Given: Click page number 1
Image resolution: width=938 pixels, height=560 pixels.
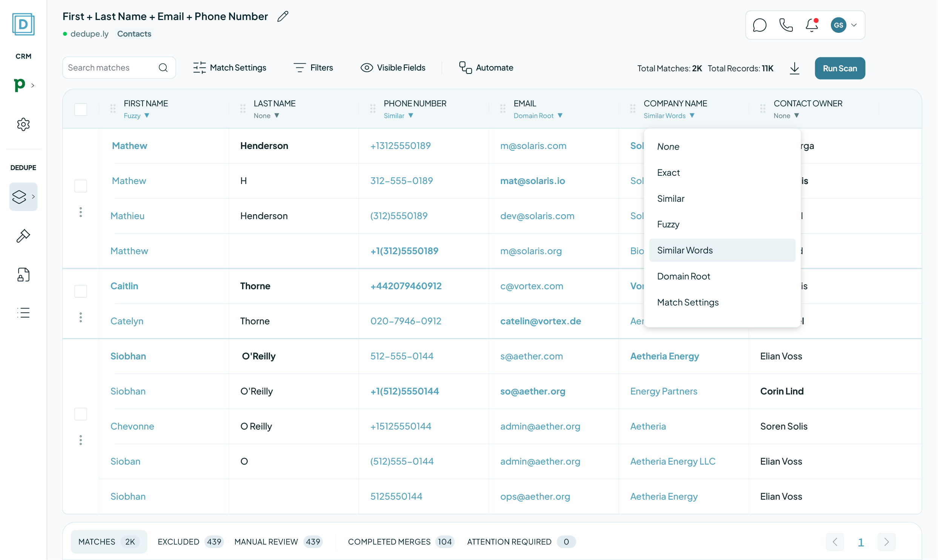Looking at the screenshot, I should coord(861,542).
